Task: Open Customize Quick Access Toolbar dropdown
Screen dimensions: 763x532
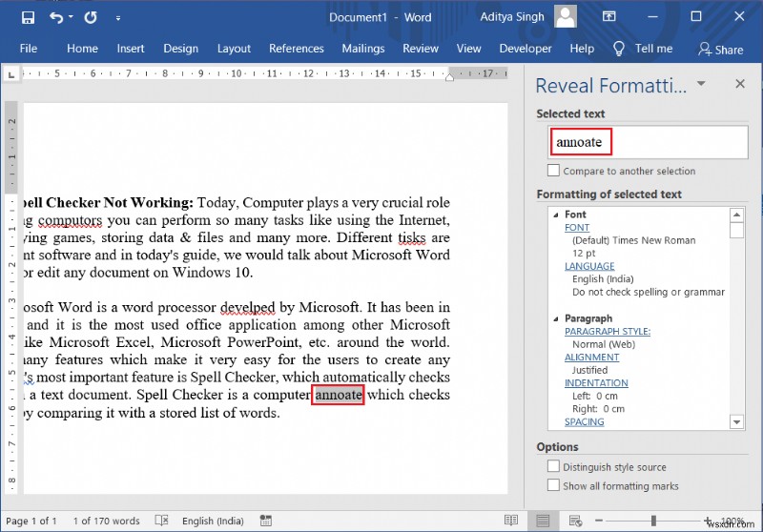Action: pos(117,17)
